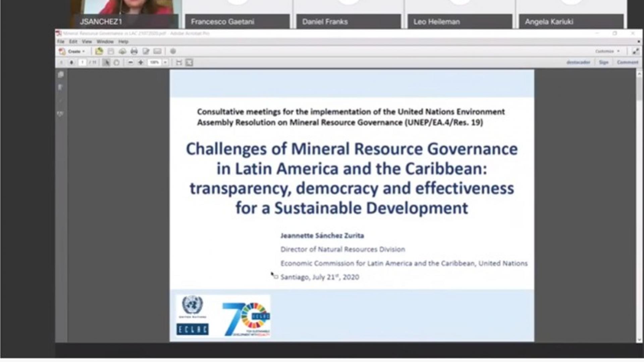Select the Francesco Gaetani participant tile

(x=237, y=14)
